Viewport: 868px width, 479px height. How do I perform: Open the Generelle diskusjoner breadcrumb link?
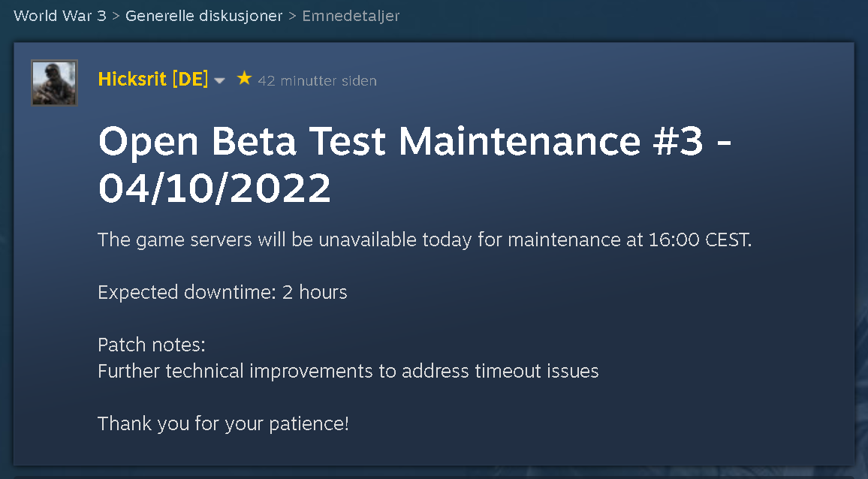tap(203, 16)
